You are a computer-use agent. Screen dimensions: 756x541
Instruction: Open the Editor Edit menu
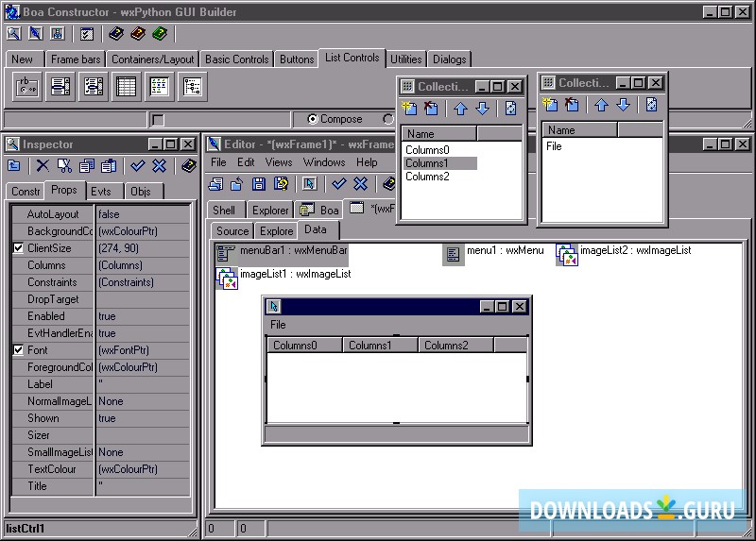(x=246, y=162)
